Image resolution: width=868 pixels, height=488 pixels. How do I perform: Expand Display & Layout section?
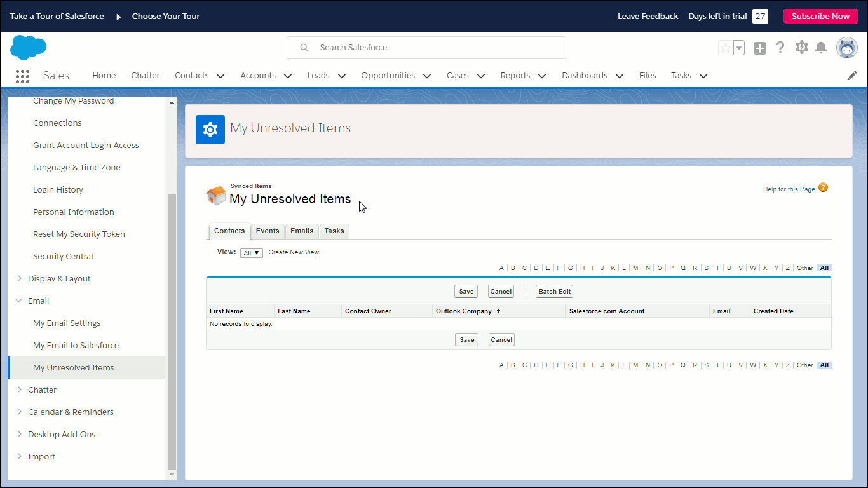19,278
